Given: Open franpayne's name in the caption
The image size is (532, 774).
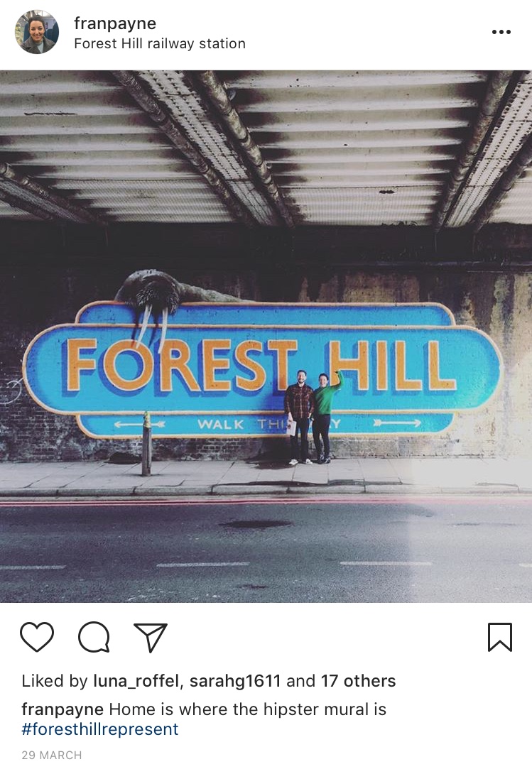Looking at the screenshot, I should click(63, 709).
